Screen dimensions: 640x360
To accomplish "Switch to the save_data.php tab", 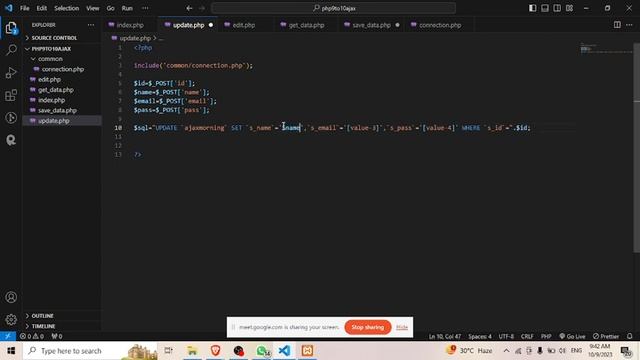I will click(371, 25).
